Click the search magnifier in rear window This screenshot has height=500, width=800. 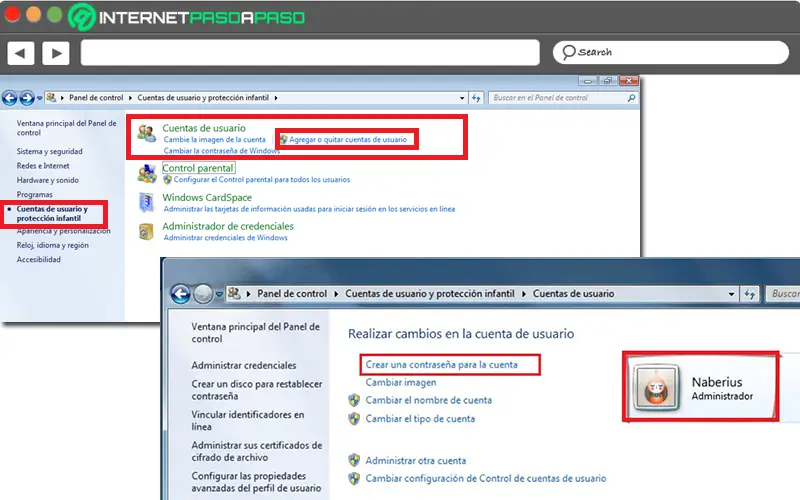(x=632, y=97)
